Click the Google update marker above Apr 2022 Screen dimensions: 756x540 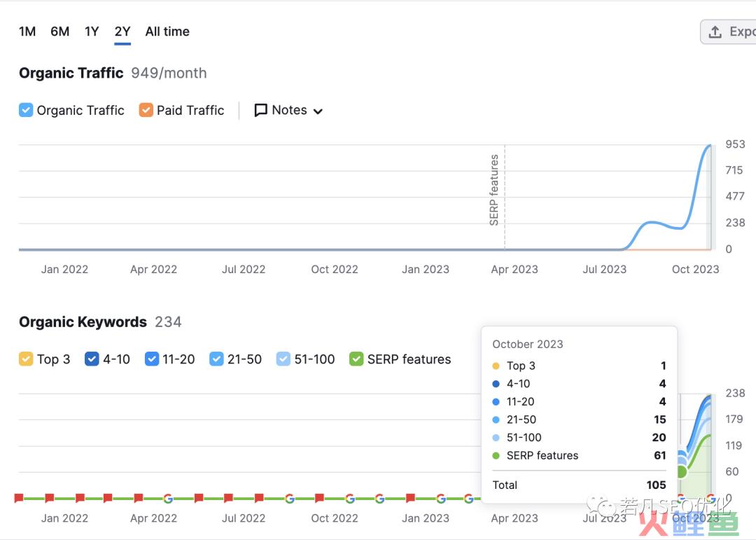(x=168, y=499)
